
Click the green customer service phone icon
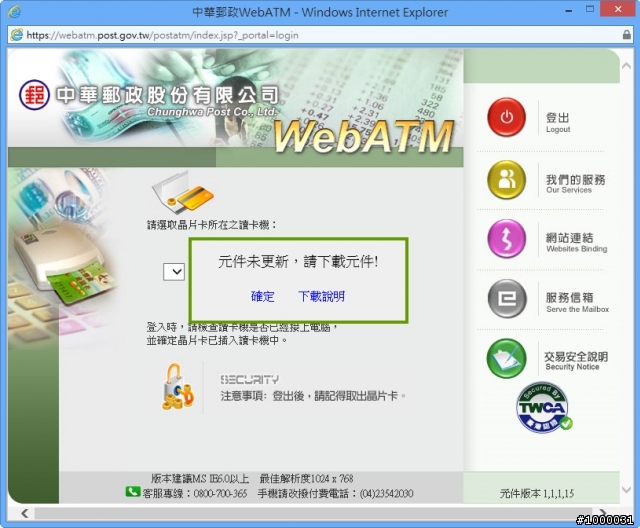(x=132, y=492)
